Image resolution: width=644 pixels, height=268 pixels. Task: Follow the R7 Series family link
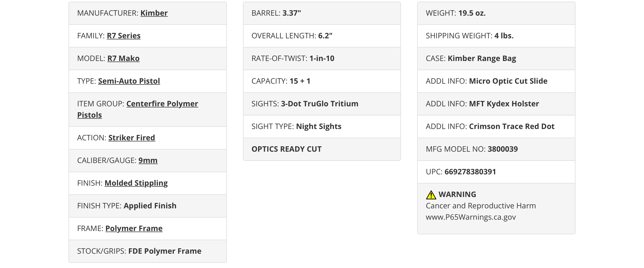pos(124,36)
